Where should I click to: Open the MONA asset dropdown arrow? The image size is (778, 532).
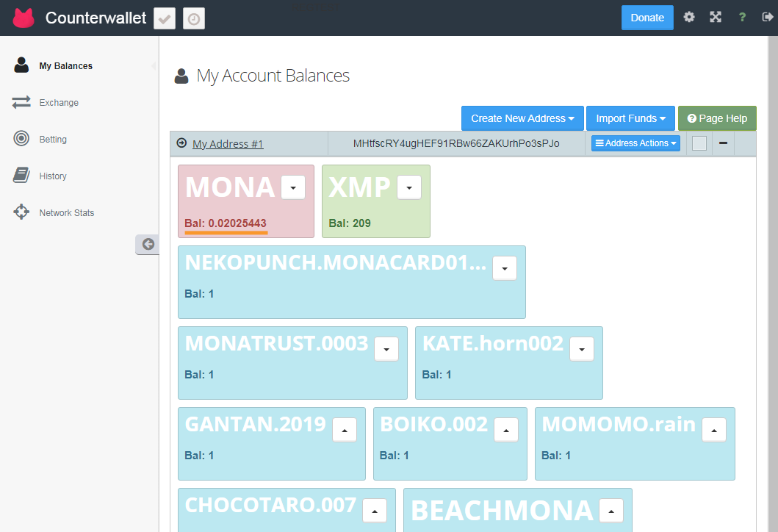pyautogui.click(x=293, y=188)
